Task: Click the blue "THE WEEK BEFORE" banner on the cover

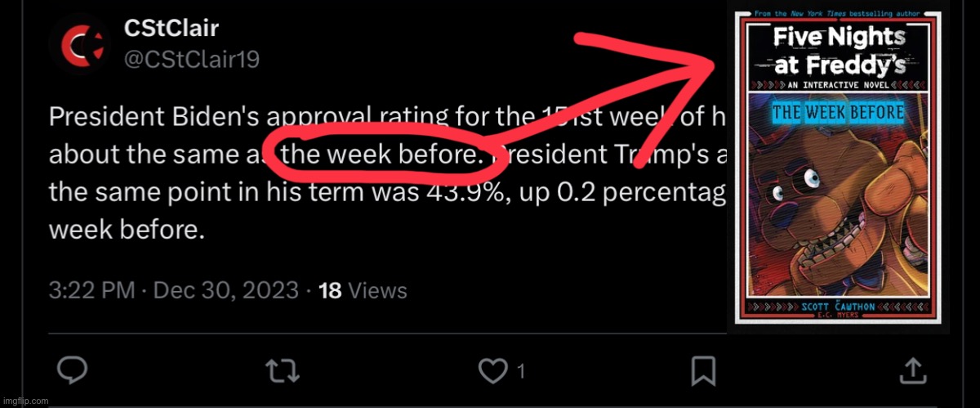Action: point(837,112)
